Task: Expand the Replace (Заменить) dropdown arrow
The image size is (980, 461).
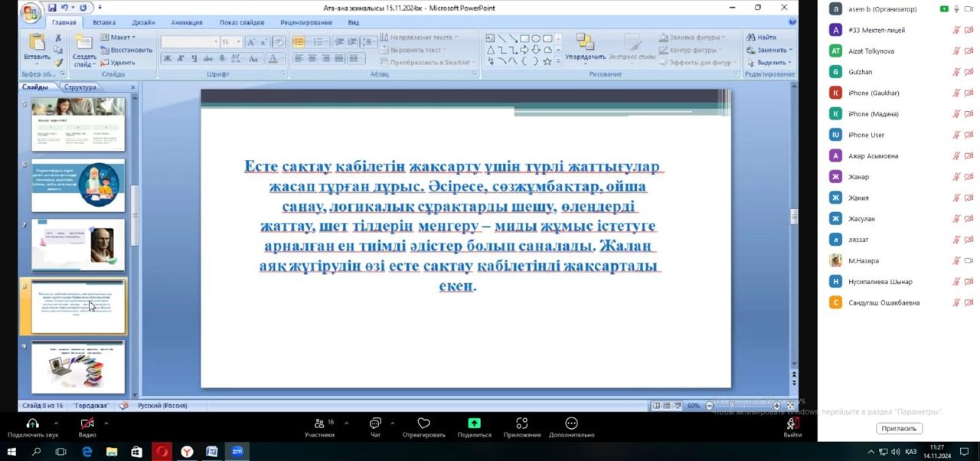Action: coord(790,50)
